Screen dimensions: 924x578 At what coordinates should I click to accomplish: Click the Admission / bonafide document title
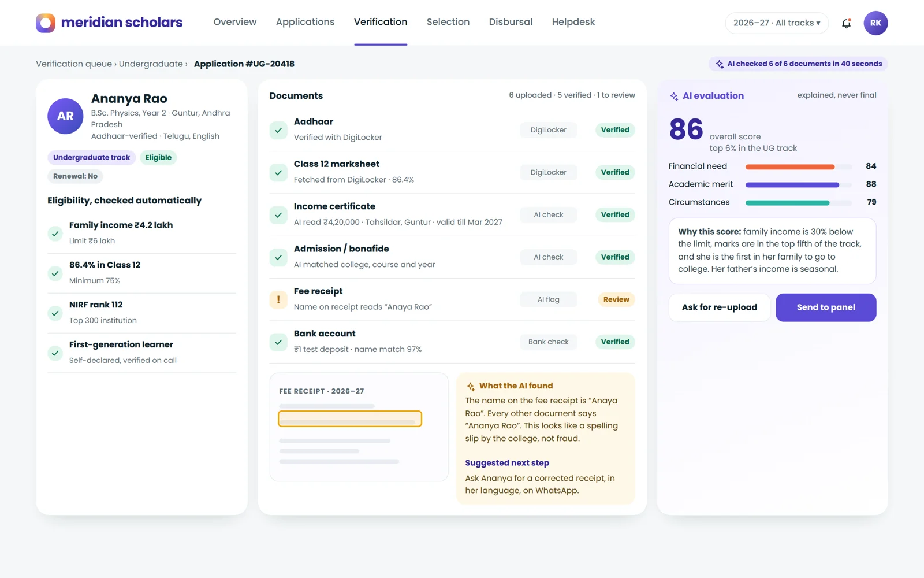[x=341, y=249]
